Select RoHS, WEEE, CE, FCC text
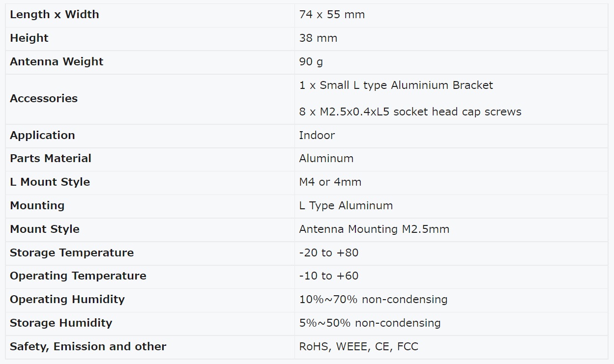The width and height of the screenshot is (614, 364). tap(358, 346)
